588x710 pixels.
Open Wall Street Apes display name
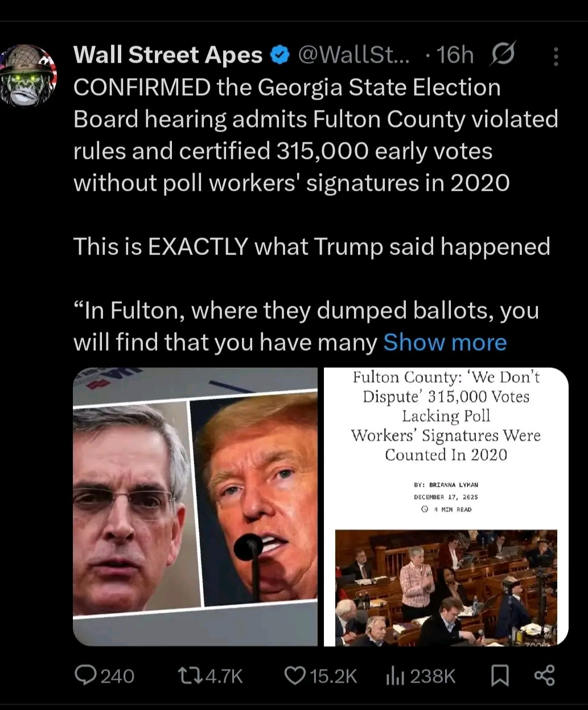pyautogui.click(x=168, y=55)
